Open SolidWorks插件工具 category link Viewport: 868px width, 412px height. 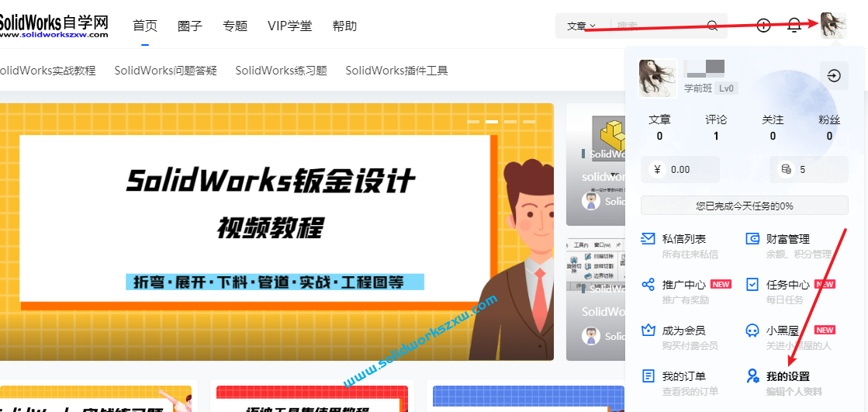point(396,71)
